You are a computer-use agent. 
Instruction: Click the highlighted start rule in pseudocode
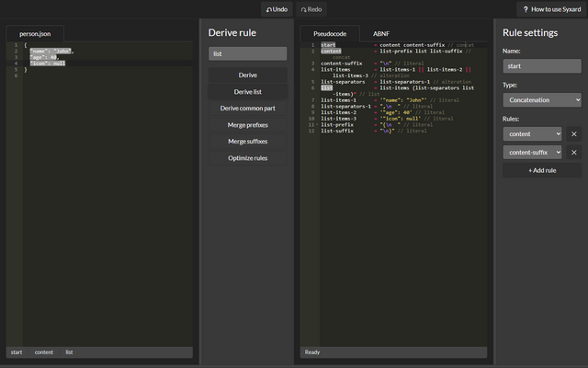click(x=328, y=45)
